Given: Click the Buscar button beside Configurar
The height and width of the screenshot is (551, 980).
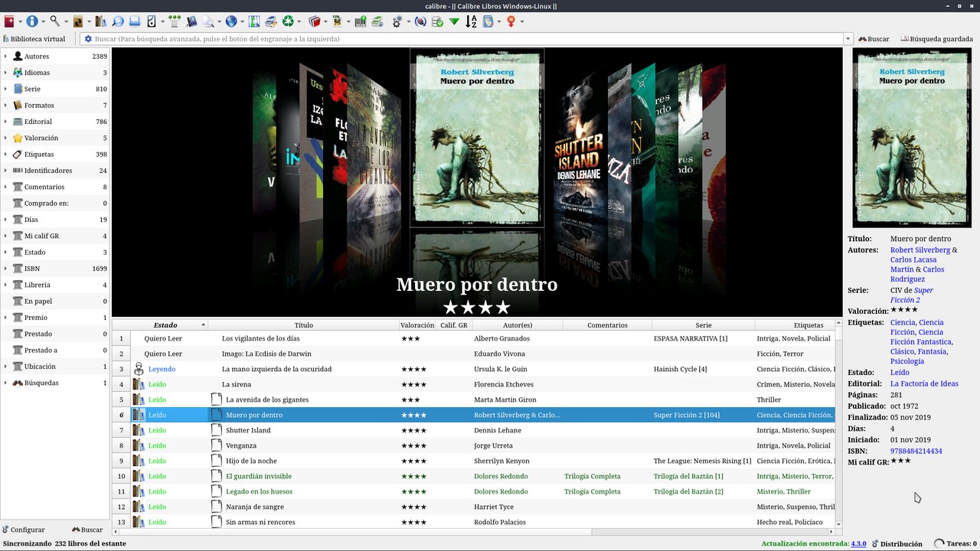Looking at the screenshot, I should pos(87,530).
